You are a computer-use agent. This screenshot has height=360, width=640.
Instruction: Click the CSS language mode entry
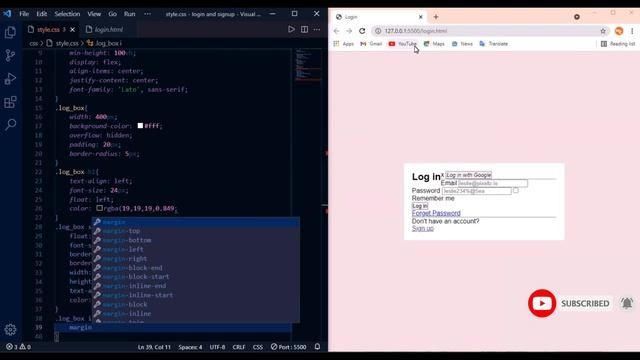click(x=258, y=347)
